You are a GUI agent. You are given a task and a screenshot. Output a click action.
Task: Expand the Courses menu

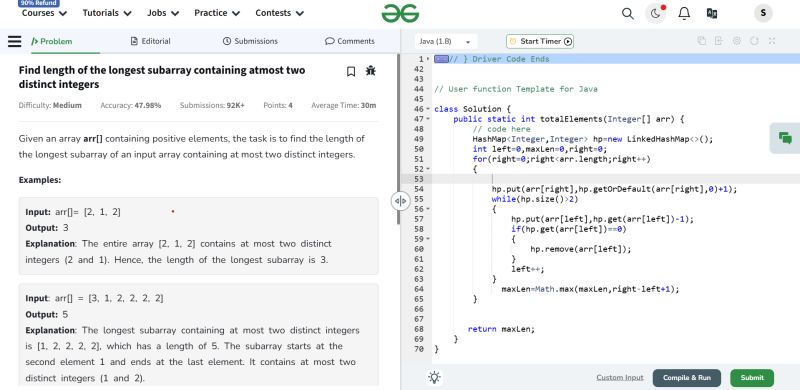[x=44, y=13]
